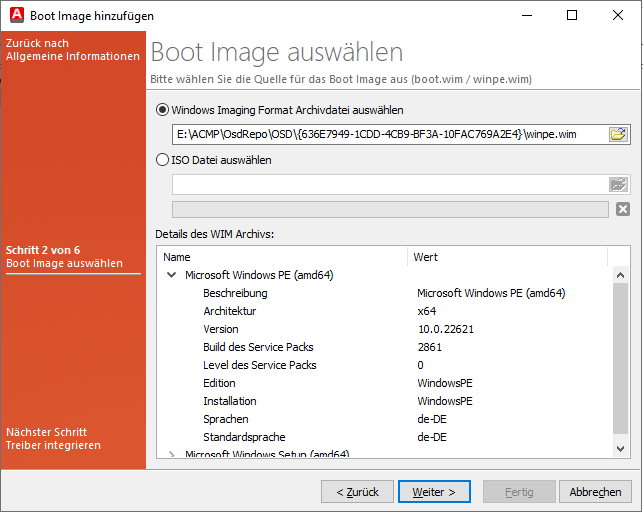The height and width of the screenshot is (513, 643).
Task: Click the scroll down arrow in details list
Action: (620, 449)
